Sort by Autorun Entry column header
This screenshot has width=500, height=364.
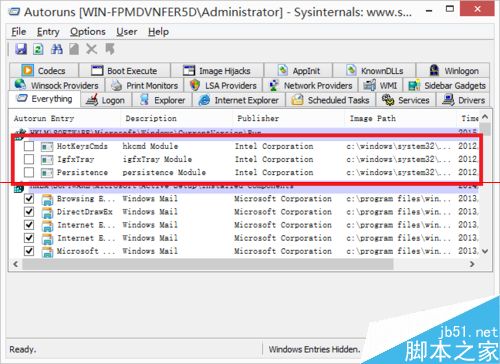(64, 118)
